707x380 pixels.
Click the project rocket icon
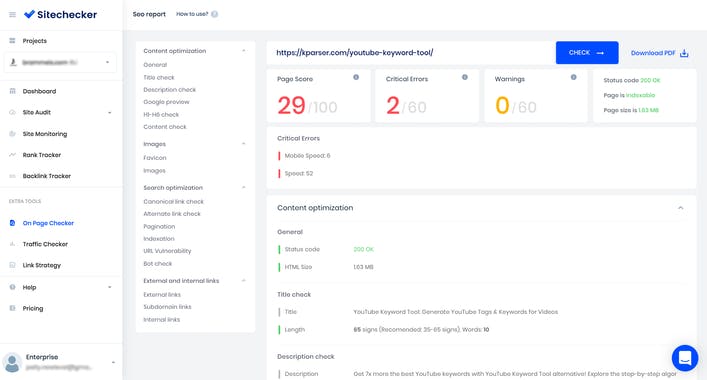[13, 62]
